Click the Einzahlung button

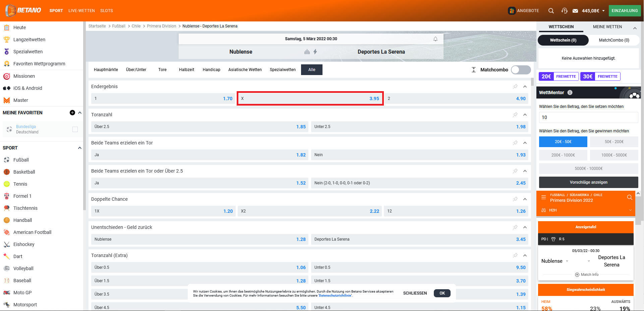pyautogui.click(x=625, y=11)
